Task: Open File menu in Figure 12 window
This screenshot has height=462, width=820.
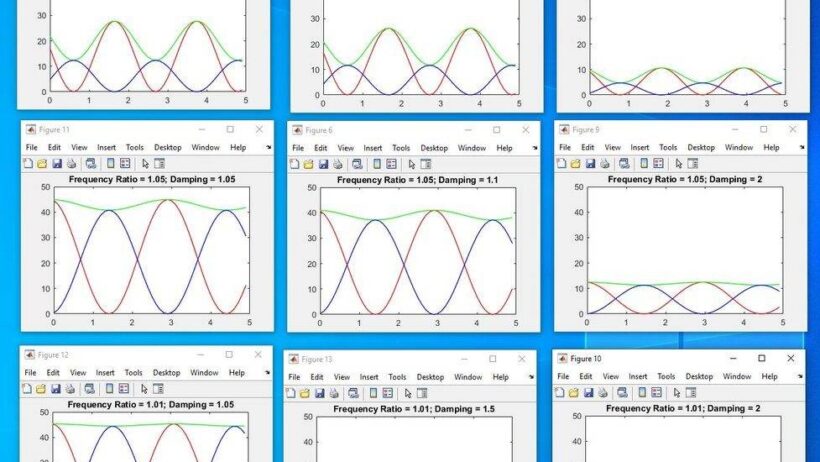Action: [32, 373]
